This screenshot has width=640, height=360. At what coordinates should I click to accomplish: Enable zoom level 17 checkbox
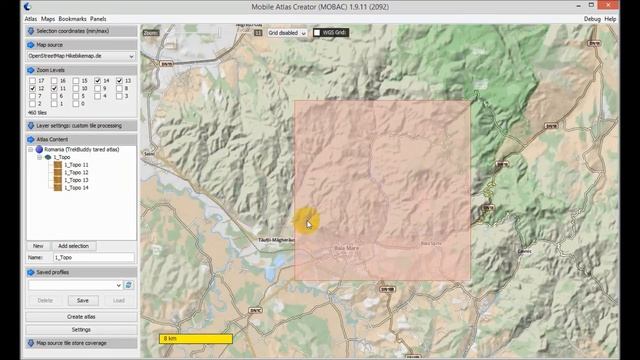click(33, 81)
